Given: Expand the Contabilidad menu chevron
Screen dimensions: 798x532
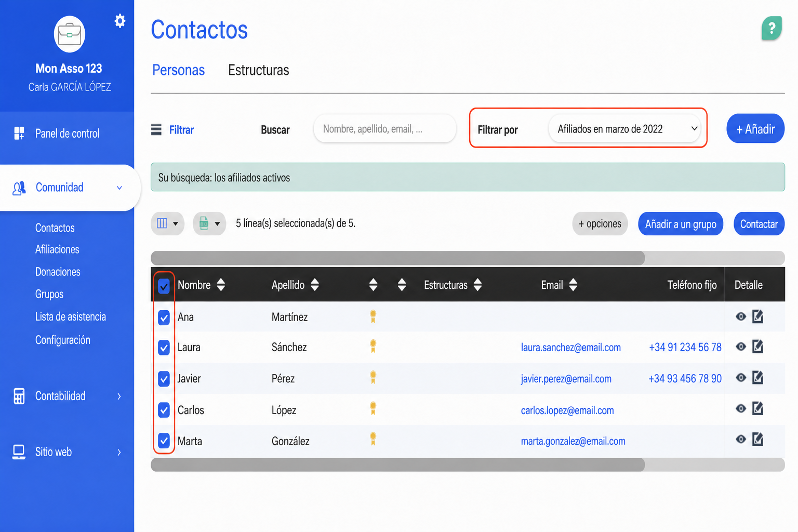Looking at the screenshot, I should coord(119,396).
